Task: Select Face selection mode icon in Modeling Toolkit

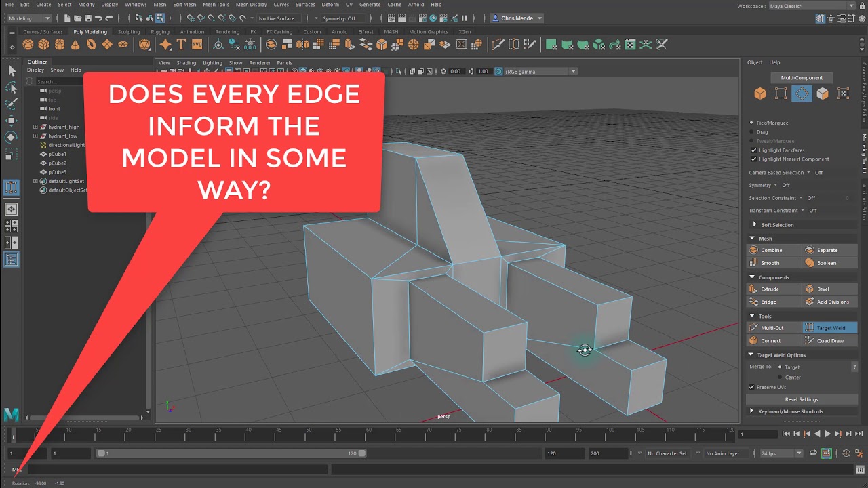Action: click(823, 94)
